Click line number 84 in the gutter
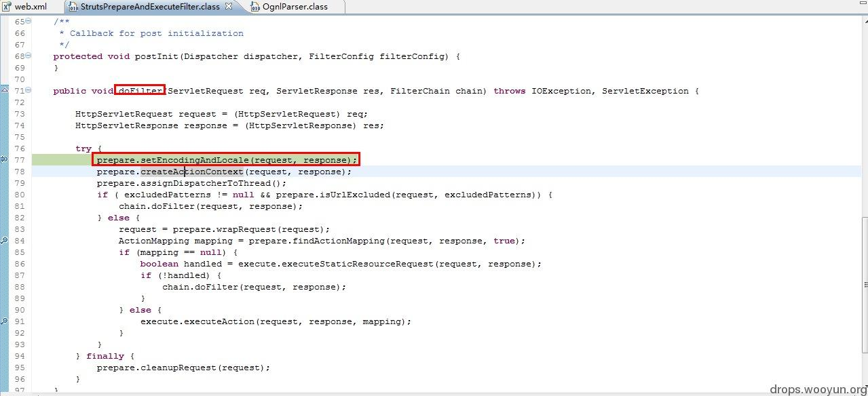 pos(19,241)
